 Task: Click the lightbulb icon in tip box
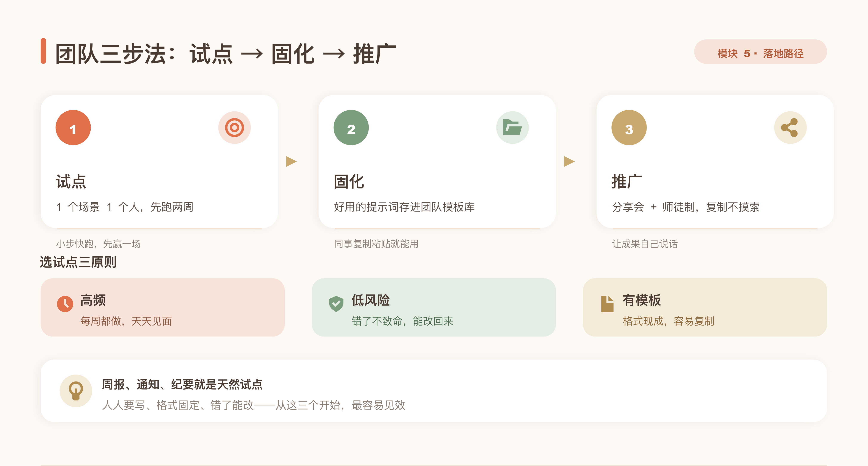[x=76, y=391]
